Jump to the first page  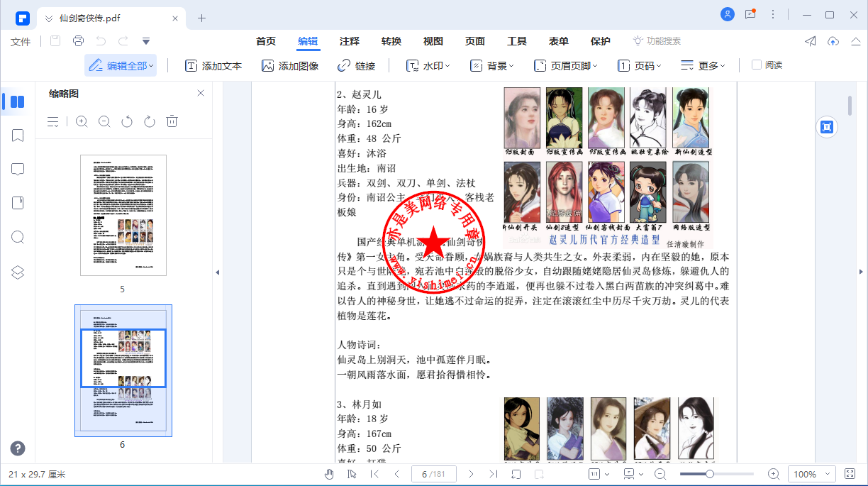point(374,474)
